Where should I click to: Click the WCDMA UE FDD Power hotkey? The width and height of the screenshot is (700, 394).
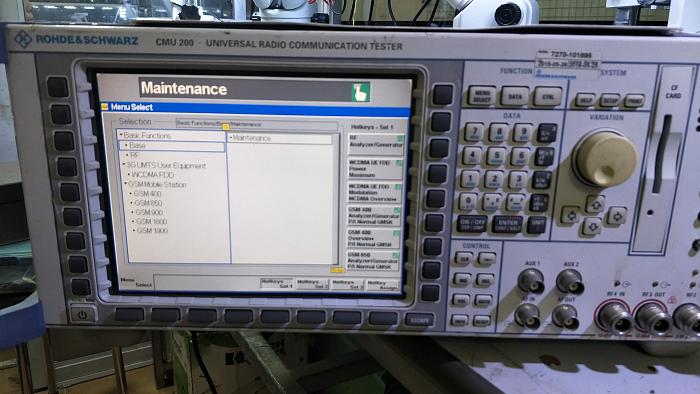coord(375,168)
